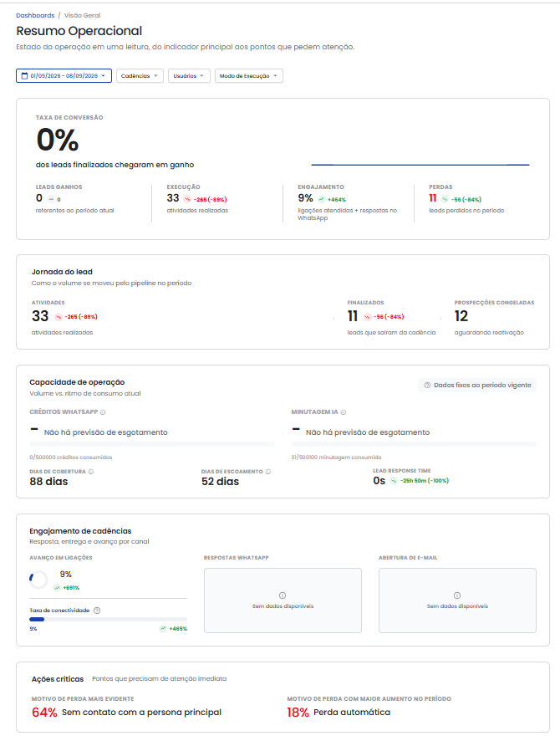Click the Lead Response Time 0s value

point(379,481)
